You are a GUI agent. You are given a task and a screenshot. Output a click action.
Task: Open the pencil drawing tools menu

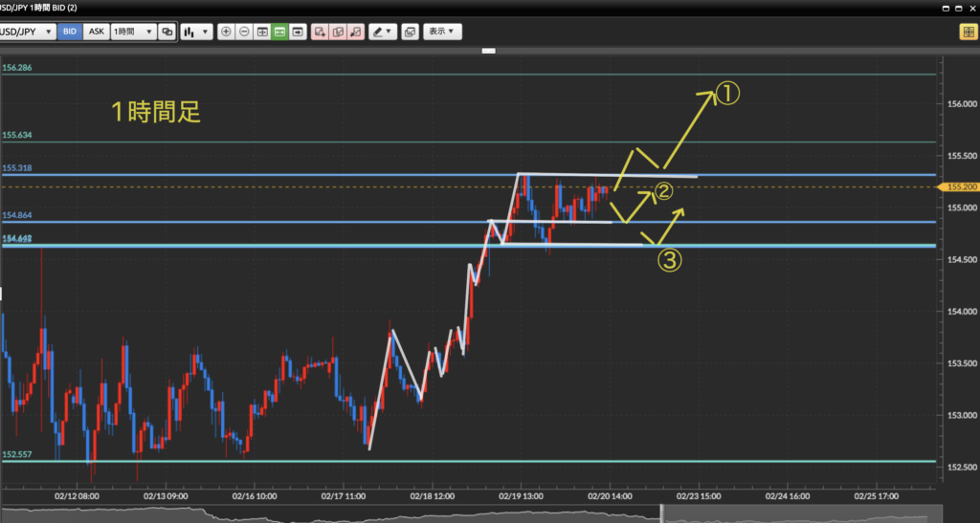383,32
